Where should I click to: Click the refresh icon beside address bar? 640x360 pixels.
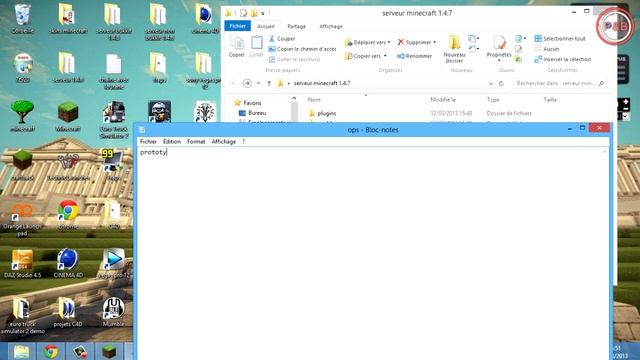[501, 83]
